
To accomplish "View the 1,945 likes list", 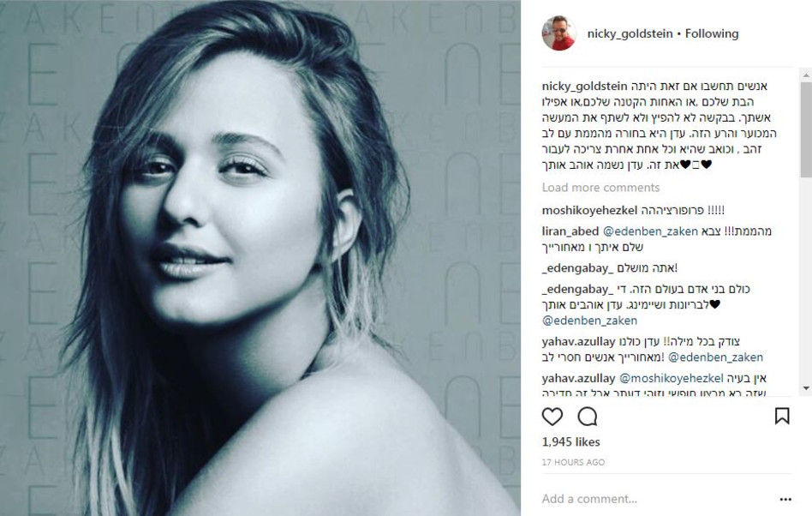I will coord(570,442).
